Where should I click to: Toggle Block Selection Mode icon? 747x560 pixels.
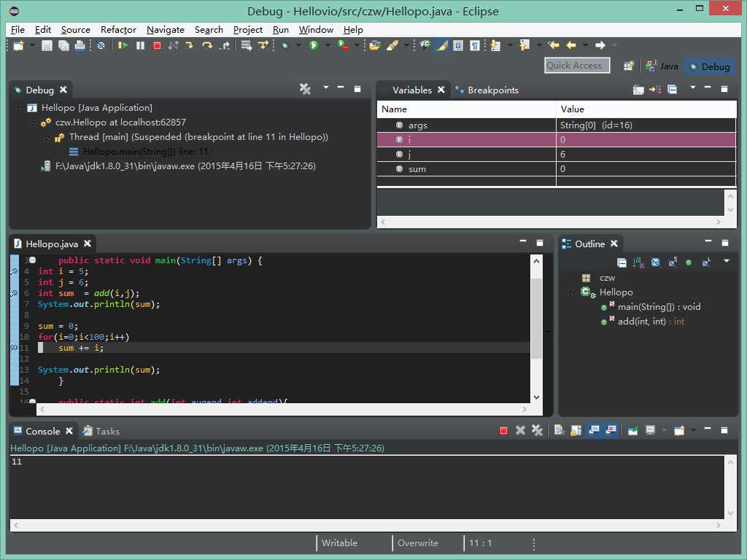click(458, 46)
